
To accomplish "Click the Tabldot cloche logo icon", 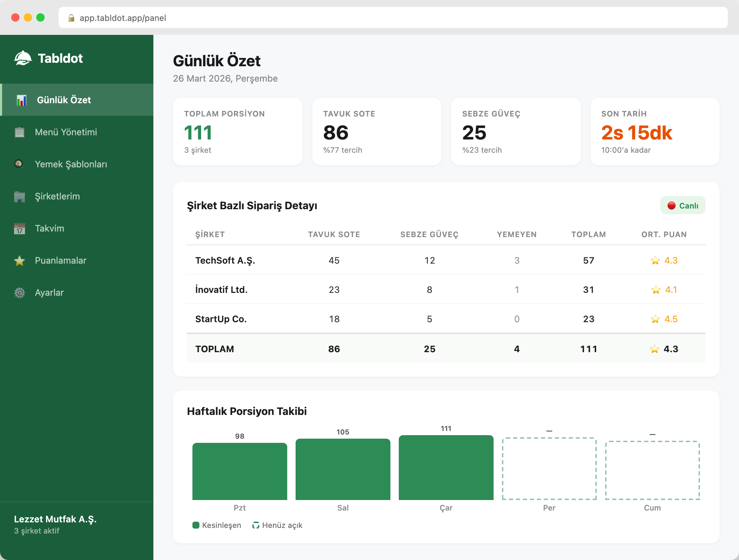I will [x=23, y=58].
